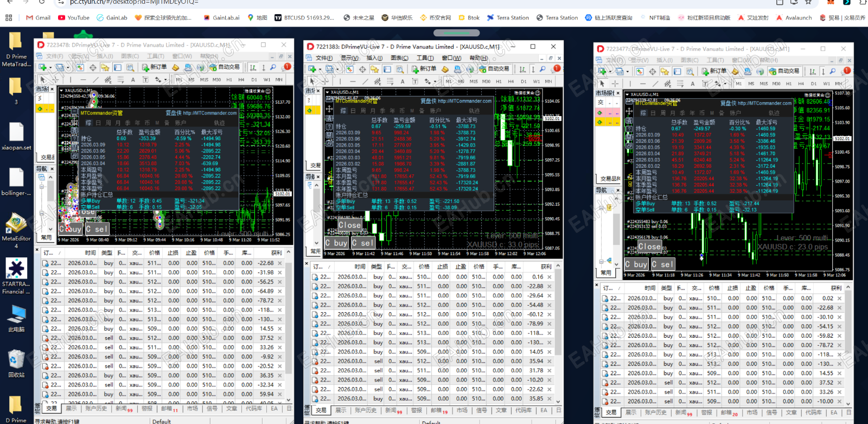Image resolution: width=868 pixels, height=424 pixels.
Task: Click the new chart icon in 7223477 window
Action: coord(602,71)
